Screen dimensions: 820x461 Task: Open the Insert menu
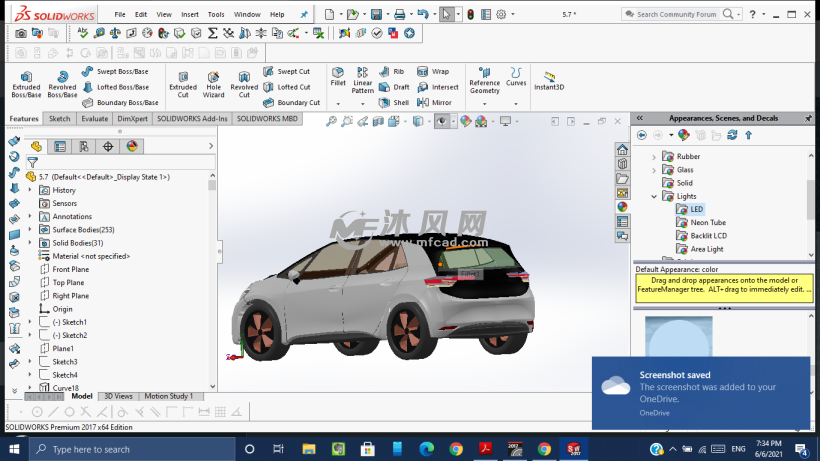[188, 15]
